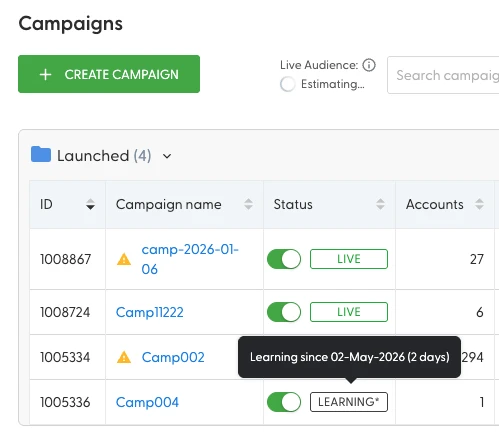Open the camp-2026-01-06 campaign link
Viewport: 499px width, 447px height.
(190, 259)
